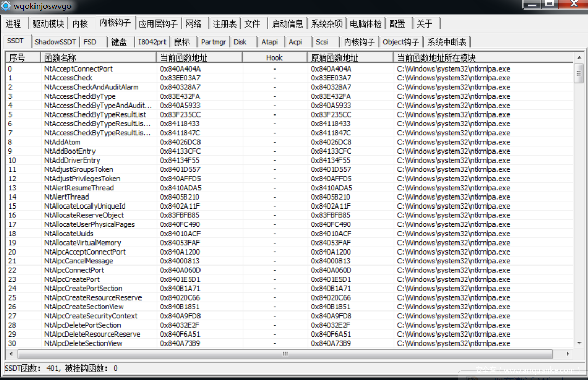Open the 电脑体检 tab
The height and width of the screenshot is (380, 588).
[x=366, y=24]
